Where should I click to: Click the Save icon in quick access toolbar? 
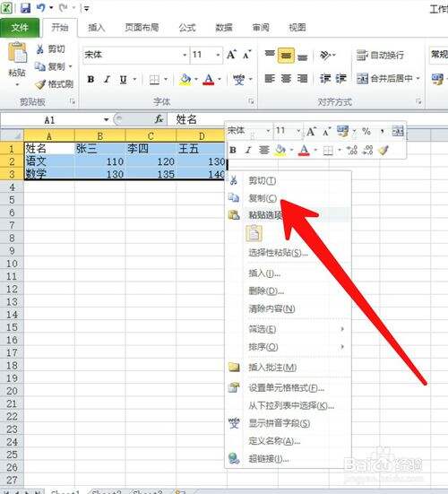pos(25,8)
